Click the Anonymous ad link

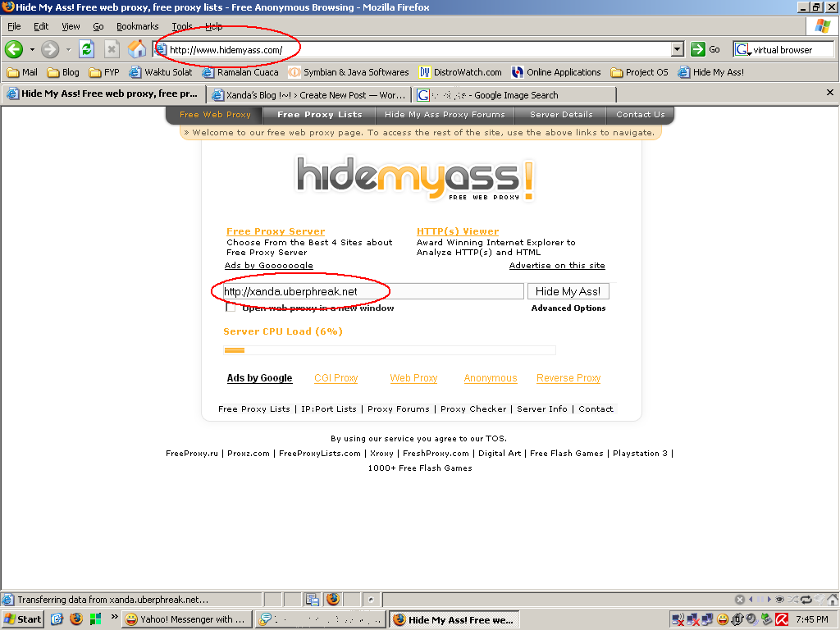point(491,378)
